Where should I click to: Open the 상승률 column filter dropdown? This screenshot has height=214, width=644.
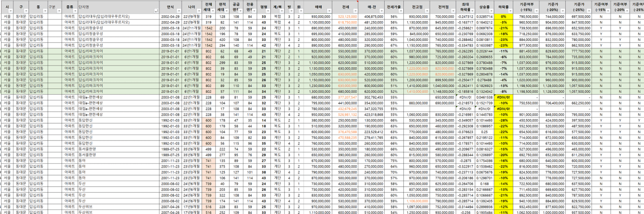[492, 11]
